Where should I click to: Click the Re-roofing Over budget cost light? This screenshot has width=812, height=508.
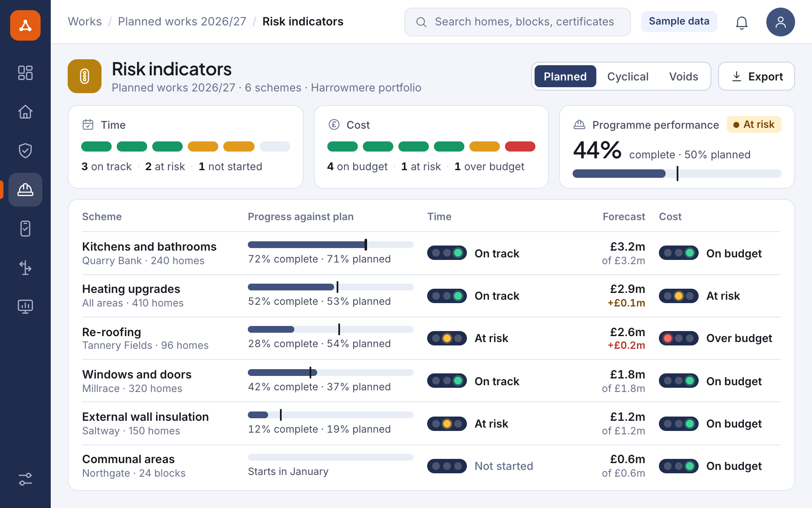coord(679,338)
